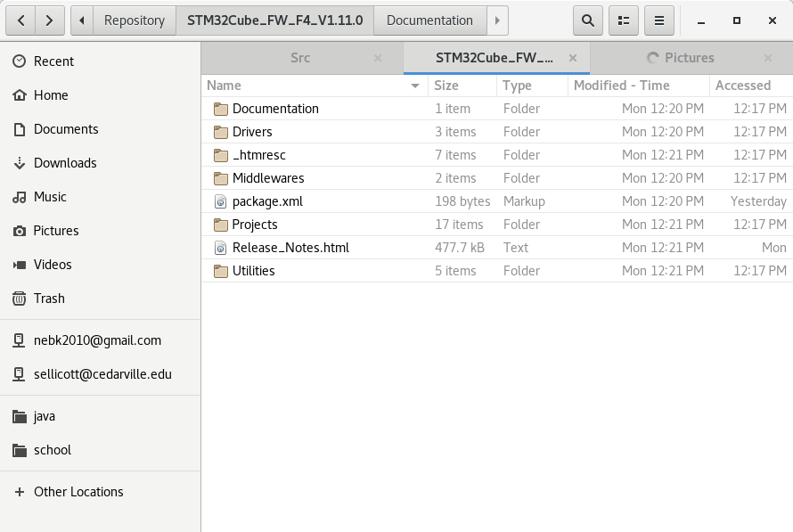Click the Documents page icon in sidebar
The width and height of the screenshot is (793, 532).
pos(20,129)
